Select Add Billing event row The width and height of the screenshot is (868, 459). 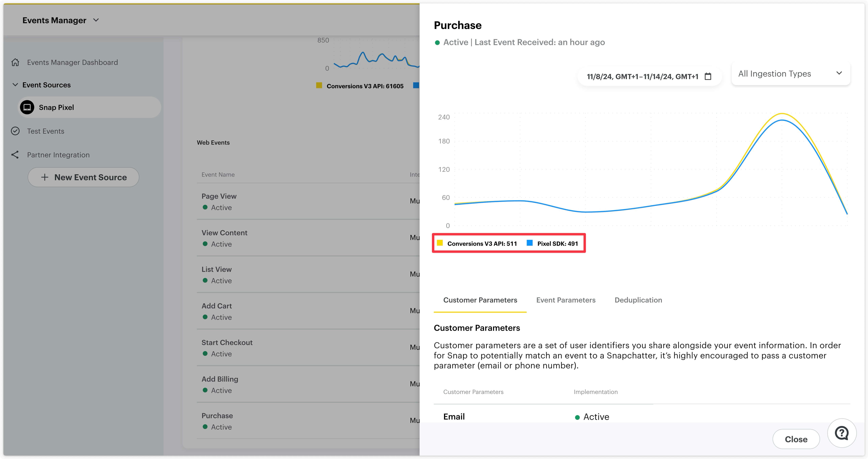click(x=308, y=384)
